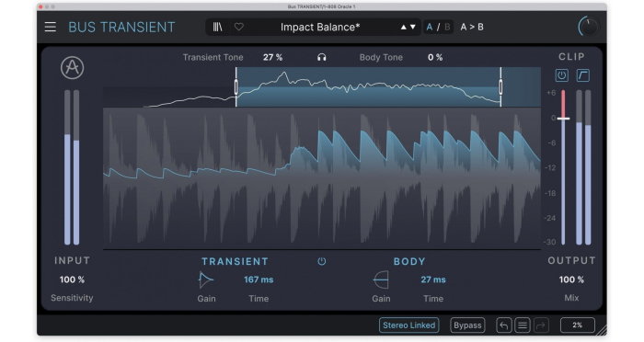
Task: Open the preset library browser icon
Action: (x=217, y=27)
